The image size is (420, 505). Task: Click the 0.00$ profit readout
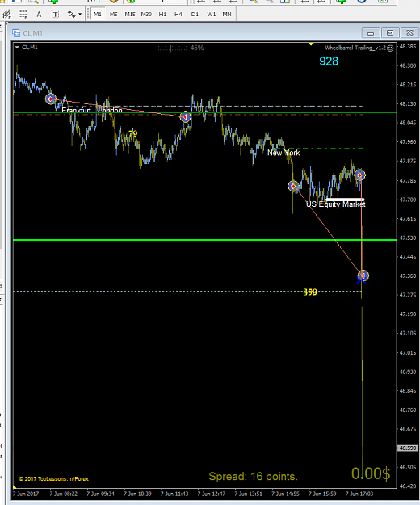(x=371, y=473)
